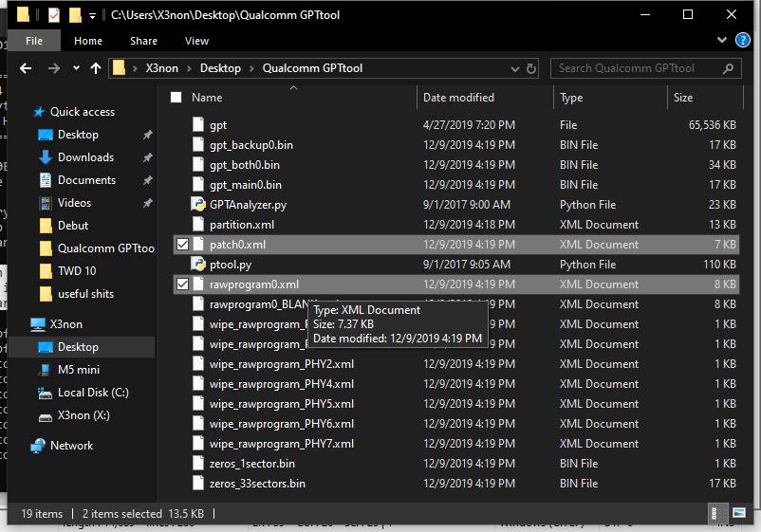
Task: Open Documents in the sidebar
Action: 87,180
